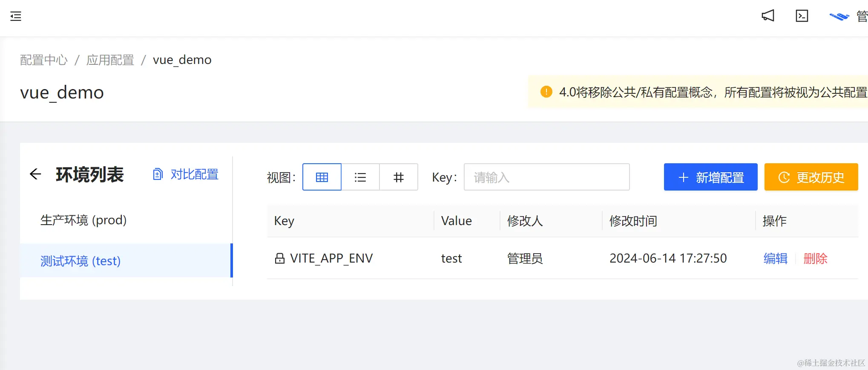
Task: Navigate to 配置中心 breadcrumb
Action: tap(44, 60)
